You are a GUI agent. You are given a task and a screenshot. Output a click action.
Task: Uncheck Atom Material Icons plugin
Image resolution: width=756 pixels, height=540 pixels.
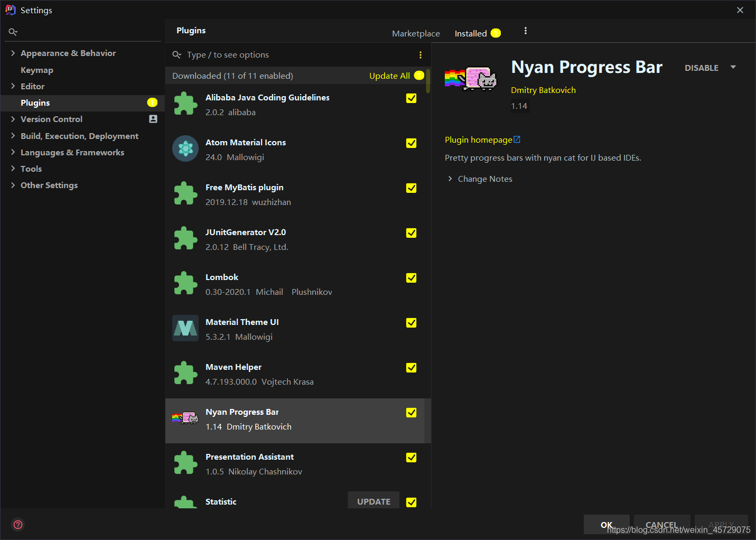click(411, 143)
